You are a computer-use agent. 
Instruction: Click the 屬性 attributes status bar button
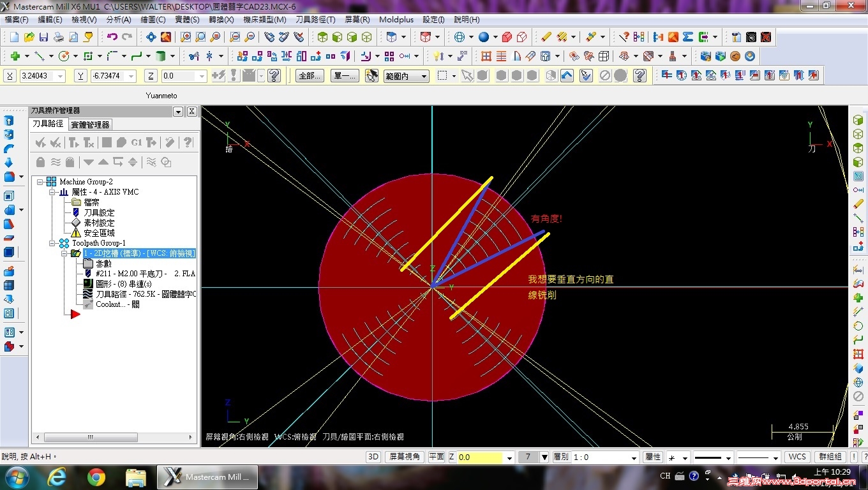pyautogui.click(x=652, y=457)
